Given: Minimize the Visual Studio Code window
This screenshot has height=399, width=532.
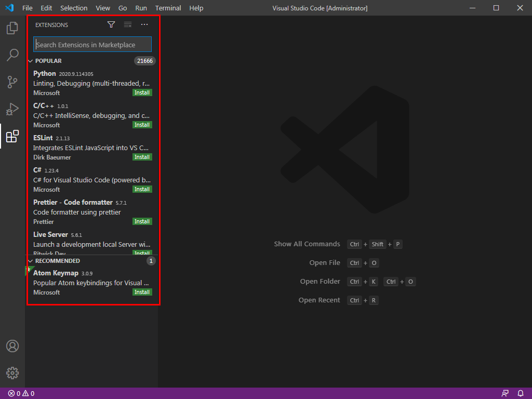Looking at the screenshot, I should (472, 8).
